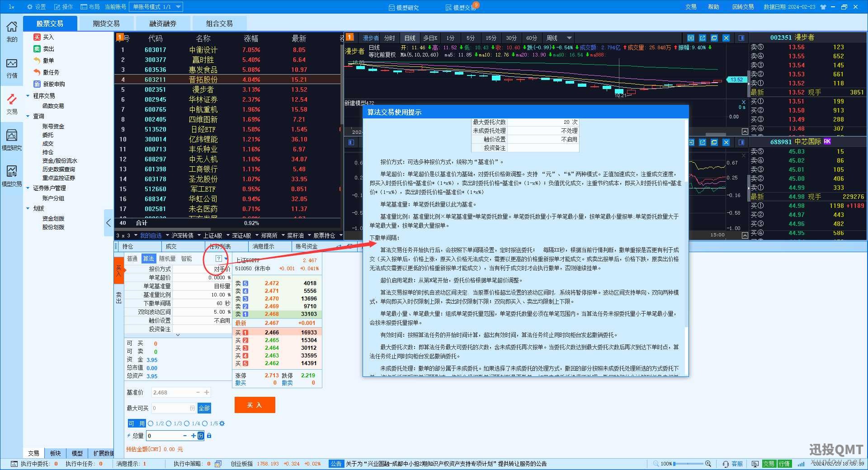Collapse the 查询 tree node

click(28, 116)
